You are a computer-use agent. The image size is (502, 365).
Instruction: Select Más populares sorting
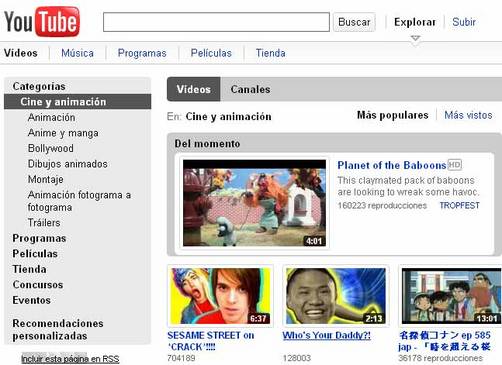point(393,115)
